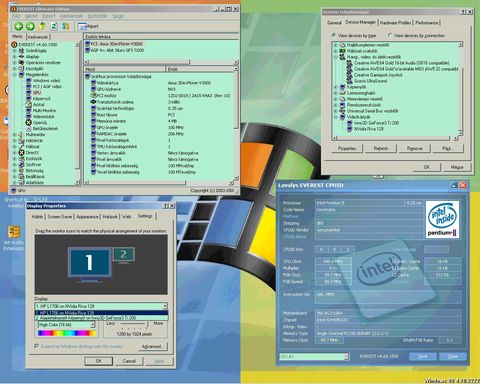The image size is (480, 384).
Task: Click the green Forward arrow in EVEREST toolbar
Action: 30,26
